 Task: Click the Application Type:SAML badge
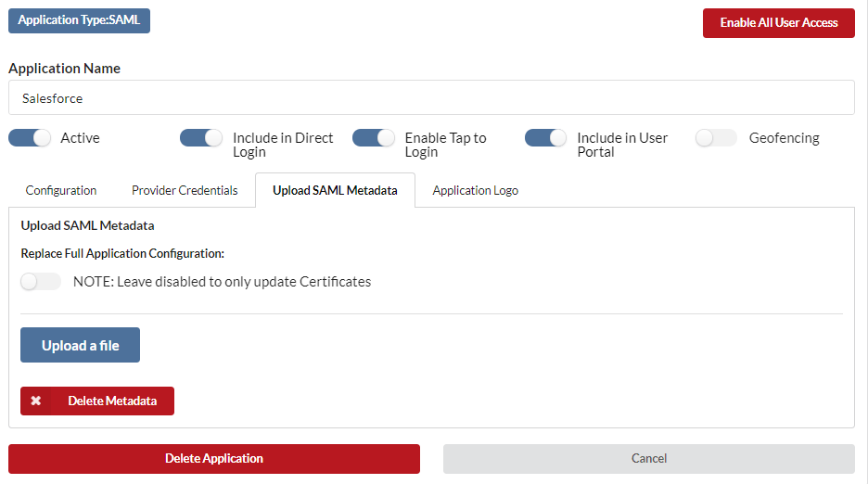coord(79,20)
